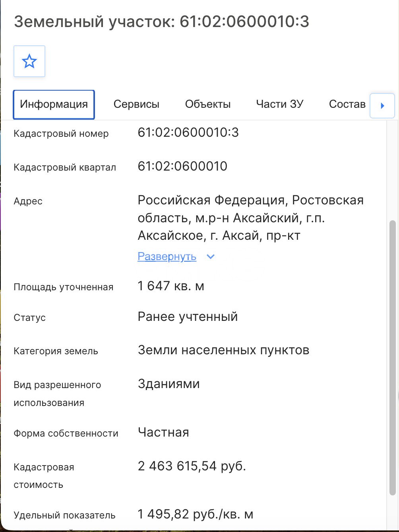Click the Развернуть link to expand the address
Screen dimensions: 399x532
click(167, 256)
